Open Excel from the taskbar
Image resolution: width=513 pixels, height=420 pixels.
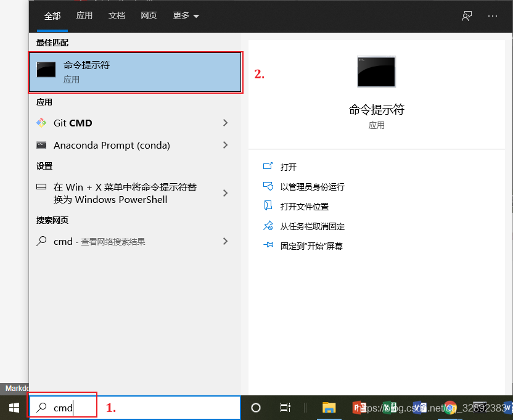389,408
